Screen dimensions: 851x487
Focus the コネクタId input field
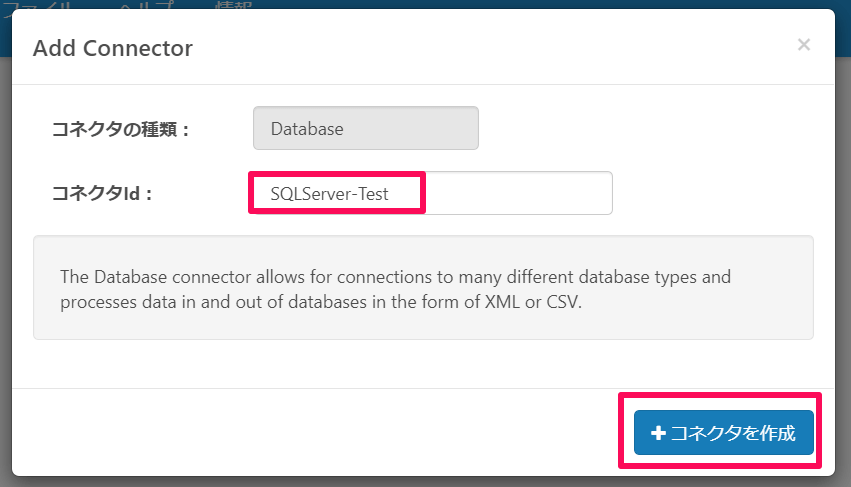click(x=430, y=193)
